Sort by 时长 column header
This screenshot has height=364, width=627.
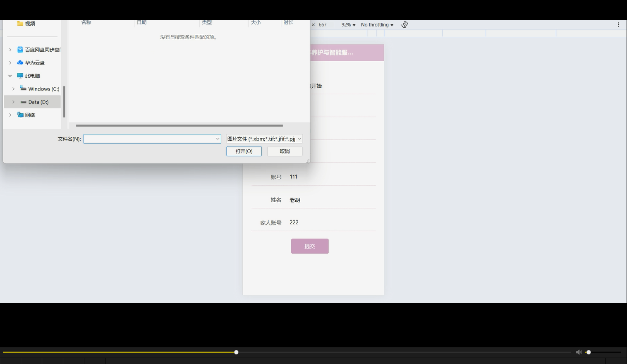288,23
